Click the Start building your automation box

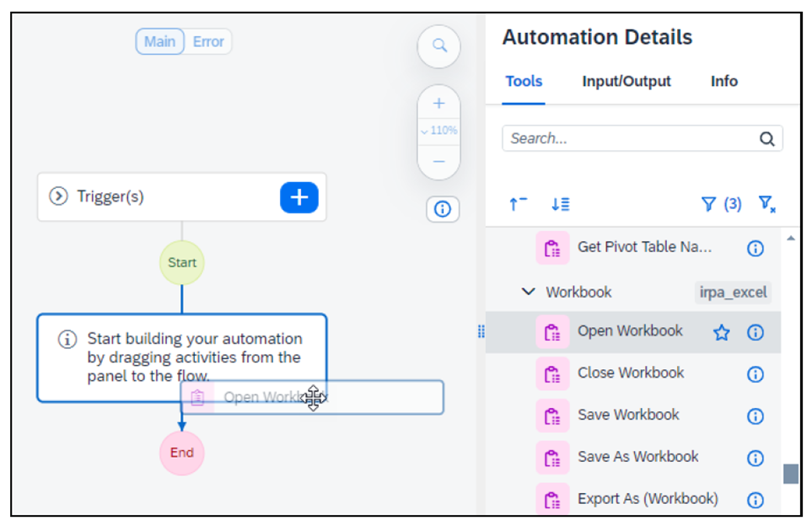point(182,357)
